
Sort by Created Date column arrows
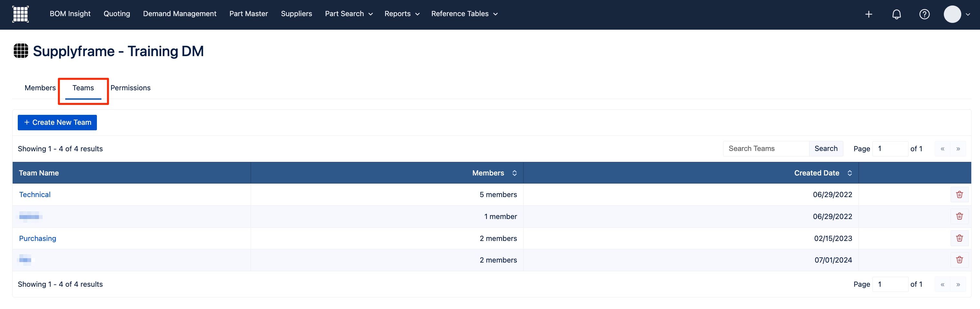(850, 173)
